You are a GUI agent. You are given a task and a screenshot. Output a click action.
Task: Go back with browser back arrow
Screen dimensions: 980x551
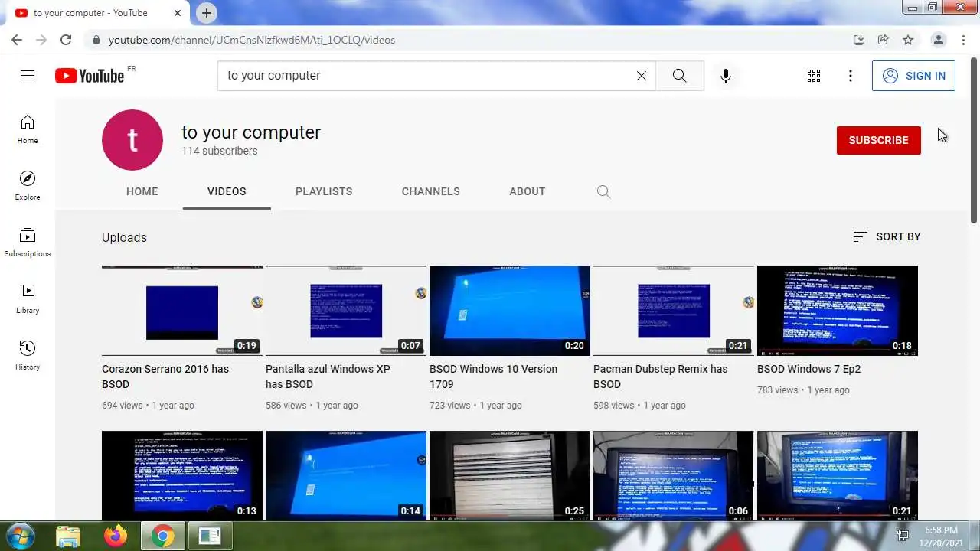[17, 40]
